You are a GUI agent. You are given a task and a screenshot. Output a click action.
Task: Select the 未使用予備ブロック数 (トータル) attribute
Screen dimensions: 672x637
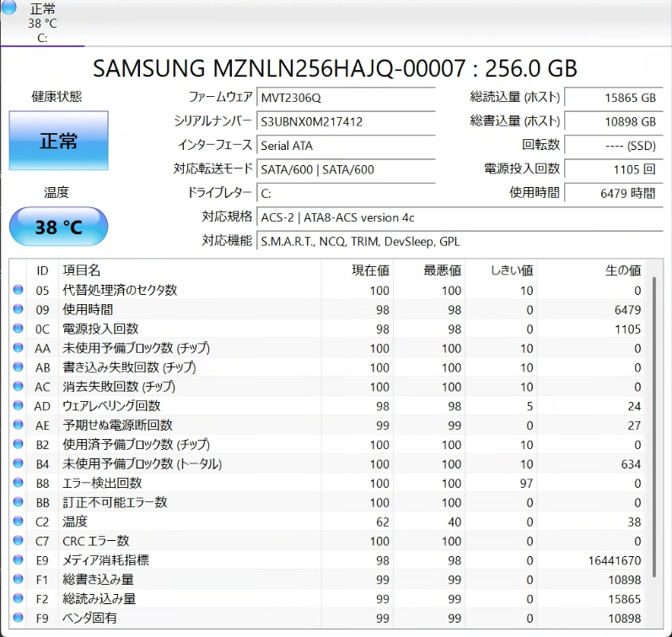pos(142,463)
